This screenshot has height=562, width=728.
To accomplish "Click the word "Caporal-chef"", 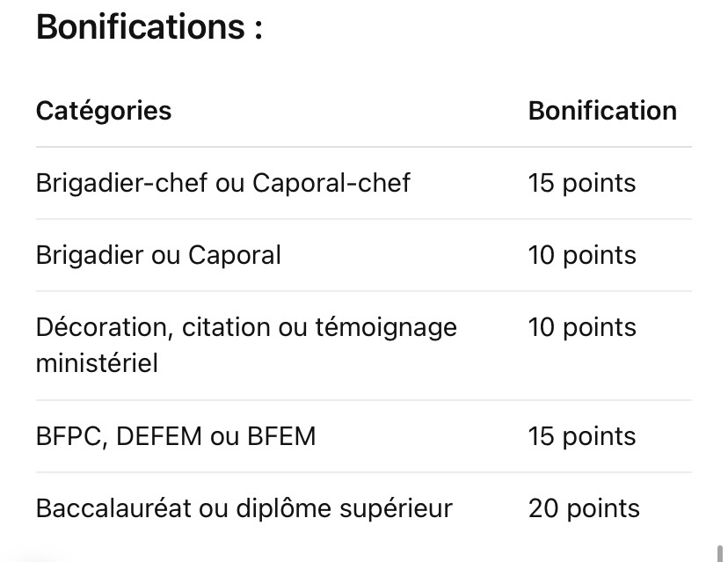I will (331, 183).
